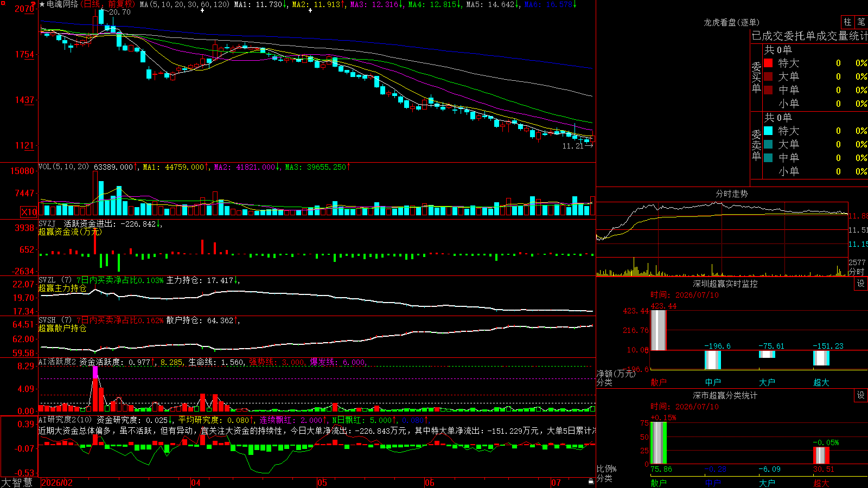Click the 超赢资金流(万元) label
The width and height of the screenshot is (868, 488).
70,232
